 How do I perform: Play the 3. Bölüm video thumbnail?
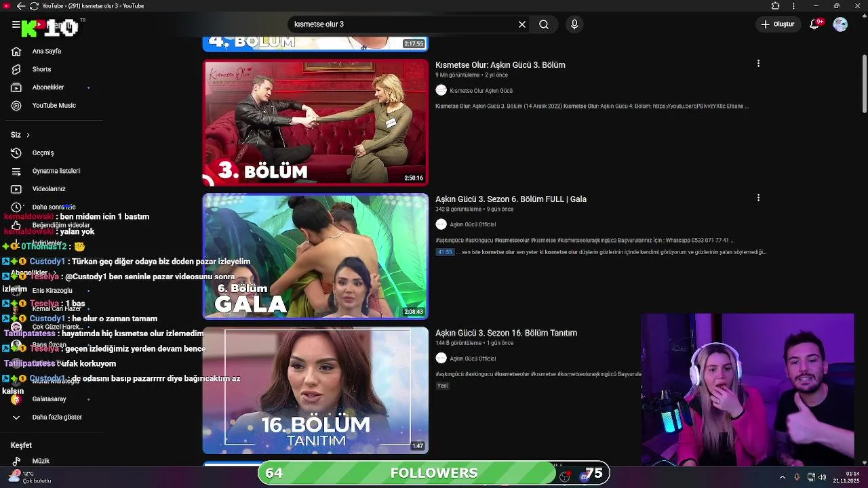[315, 123]
